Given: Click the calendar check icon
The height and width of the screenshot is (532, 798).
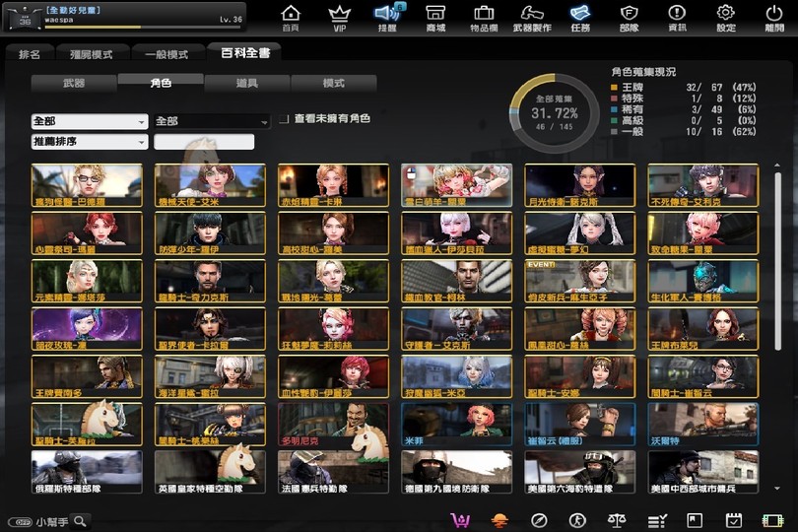Looking at the screenshot, I should click(733, 520).
